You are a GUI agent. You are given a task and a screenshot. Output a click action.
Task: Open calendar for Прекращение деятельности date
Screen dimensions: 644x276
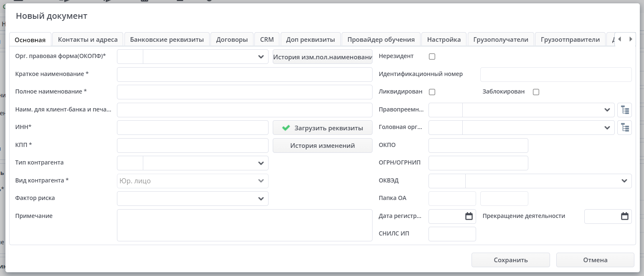tap(624, 216)
